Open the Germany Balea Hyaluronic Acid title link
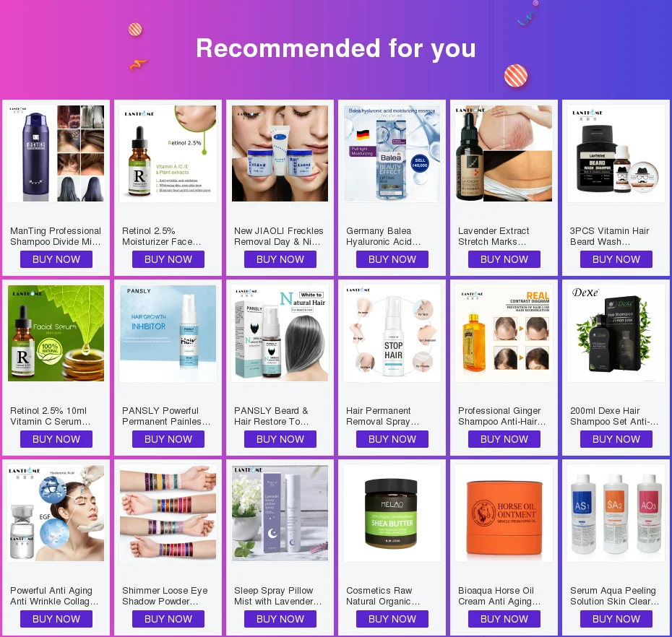The height and width of the screenshot is (637, 672). [383, 236]
